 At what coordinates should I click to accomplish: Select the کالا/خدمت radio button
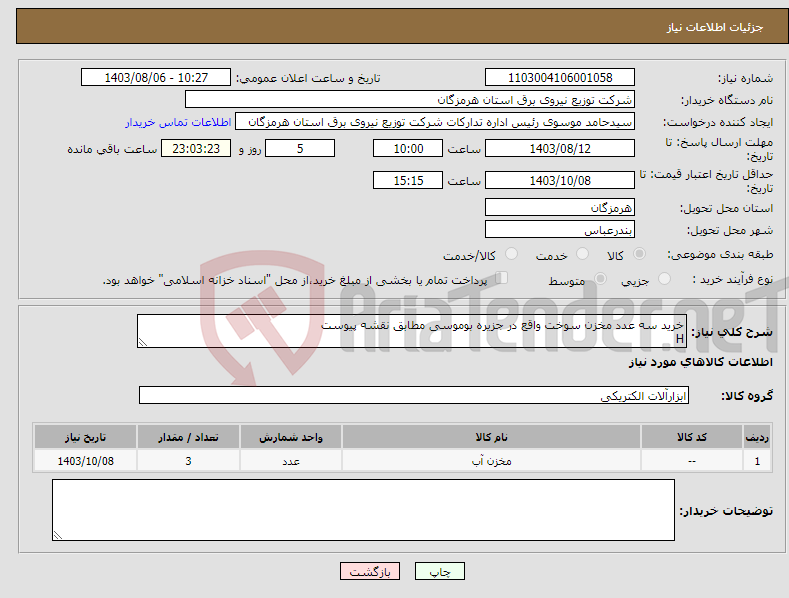click(x=511, y=254)
